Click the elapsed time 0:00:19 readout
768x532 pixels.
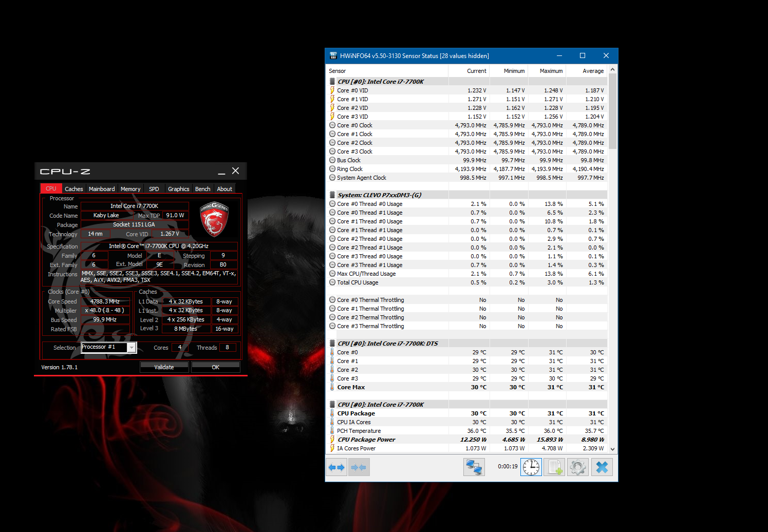pyautogui.click(x=508, y=467)
